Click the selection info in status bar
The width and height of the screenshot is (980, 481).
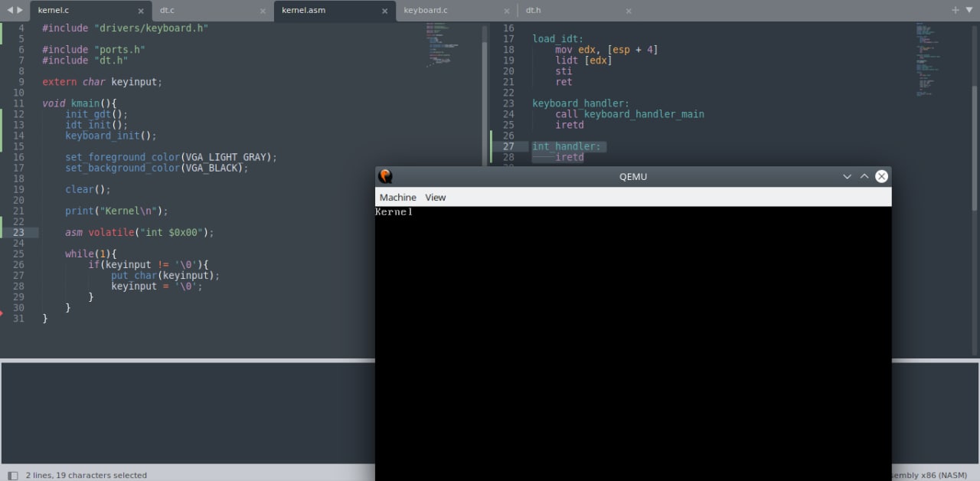(x=86, y=475)
